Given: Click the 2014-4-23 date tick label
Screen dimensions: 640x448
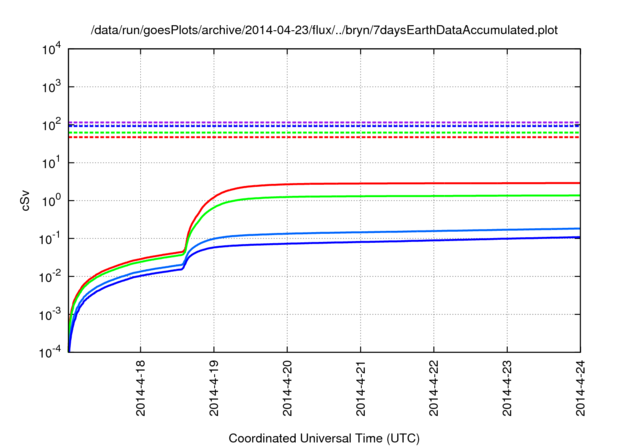Looking at the screenshot, I should point(507,388).
